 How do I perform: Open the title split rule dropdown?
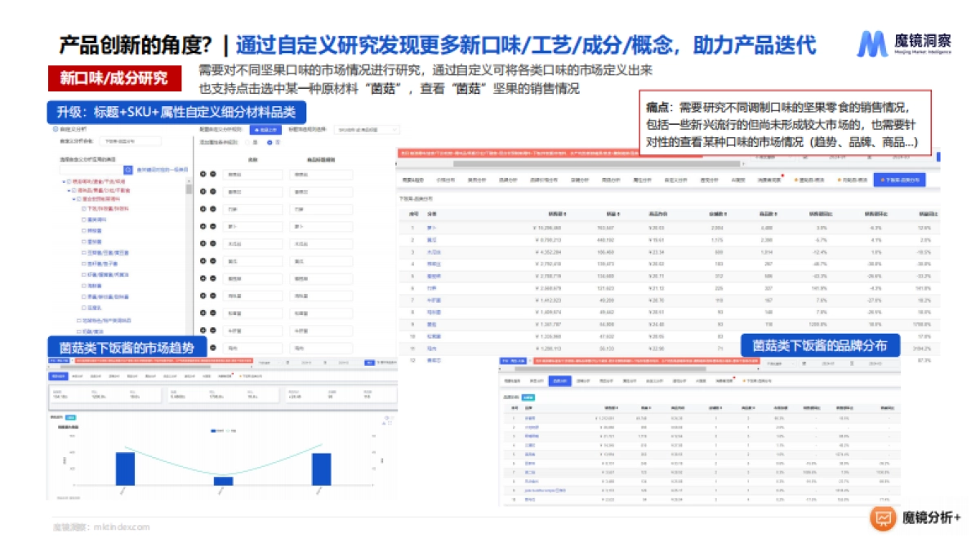[x=367, y=131]
